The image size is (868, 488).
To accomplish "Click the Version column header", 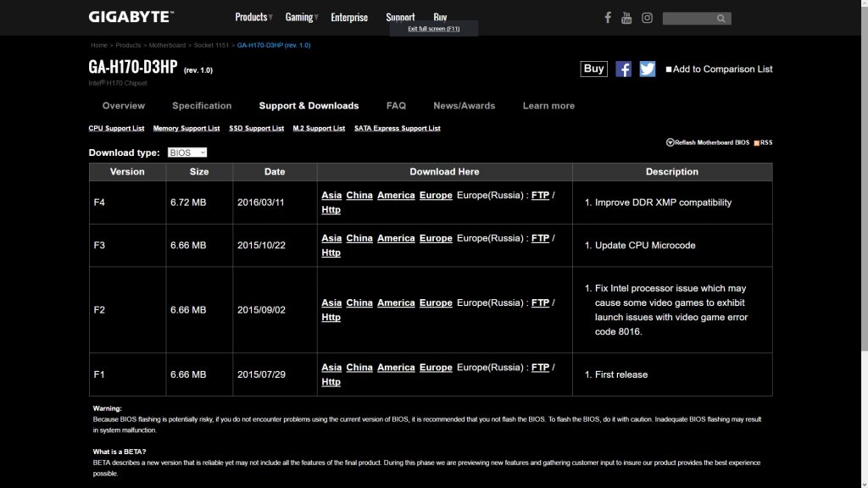I will pyautogui.click(x=127, y=172).
